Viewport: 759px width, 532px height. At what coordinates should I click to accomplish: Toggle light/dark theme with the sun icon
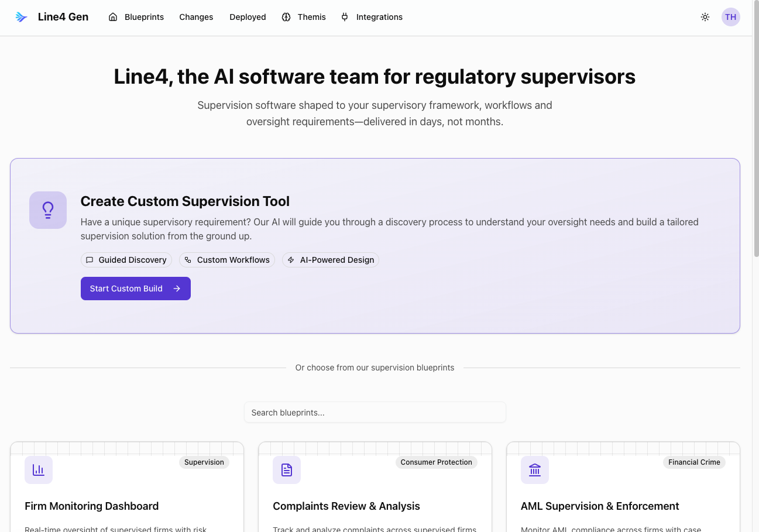coord(705,17)
